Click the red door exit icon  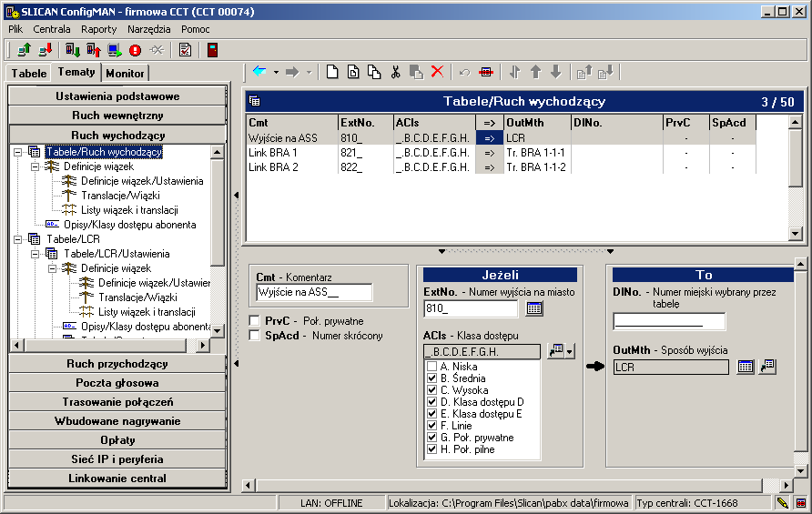click(212, 50)
